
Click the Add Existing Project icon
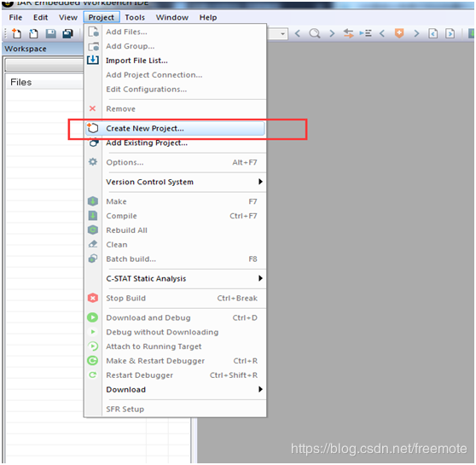click(93, 142)
